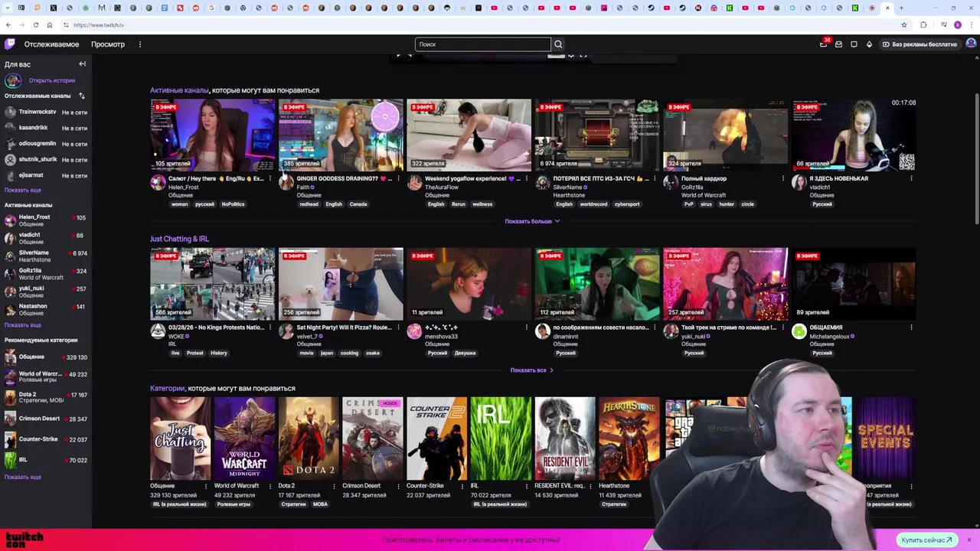Open Активные каналы heading link
This screenshot has height=551, width=980.
[179, 90]
